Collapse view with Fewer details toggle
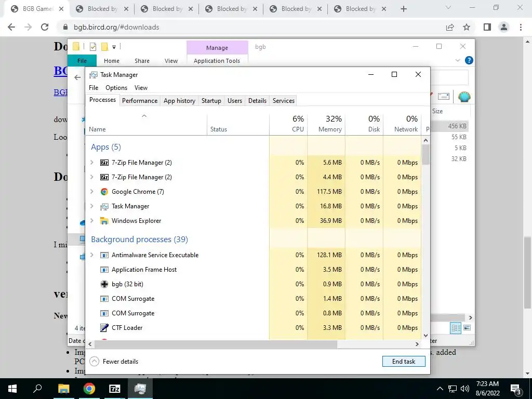This screenshot has height=399, width=532. click(x=114, y=362)
